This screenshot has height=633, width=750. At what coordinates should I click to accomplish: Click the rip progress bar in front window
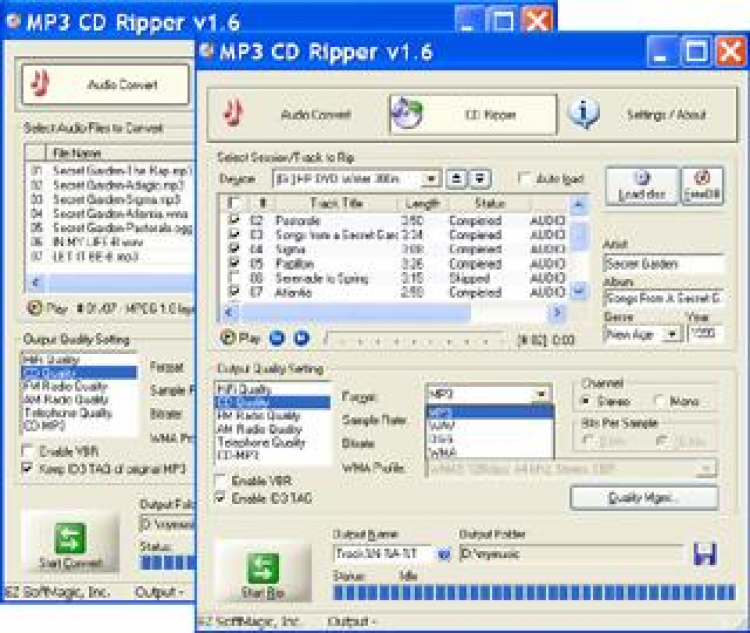534,593
